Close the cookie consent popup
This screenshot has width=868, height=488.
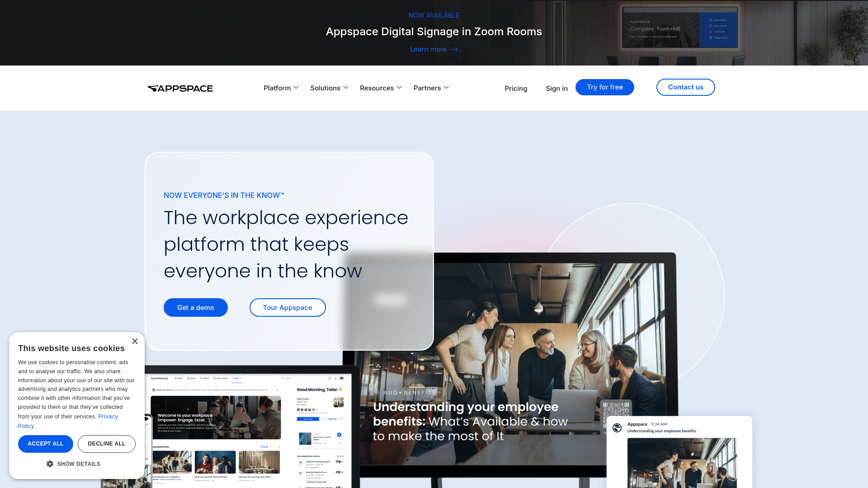click(x=135, y=341)
